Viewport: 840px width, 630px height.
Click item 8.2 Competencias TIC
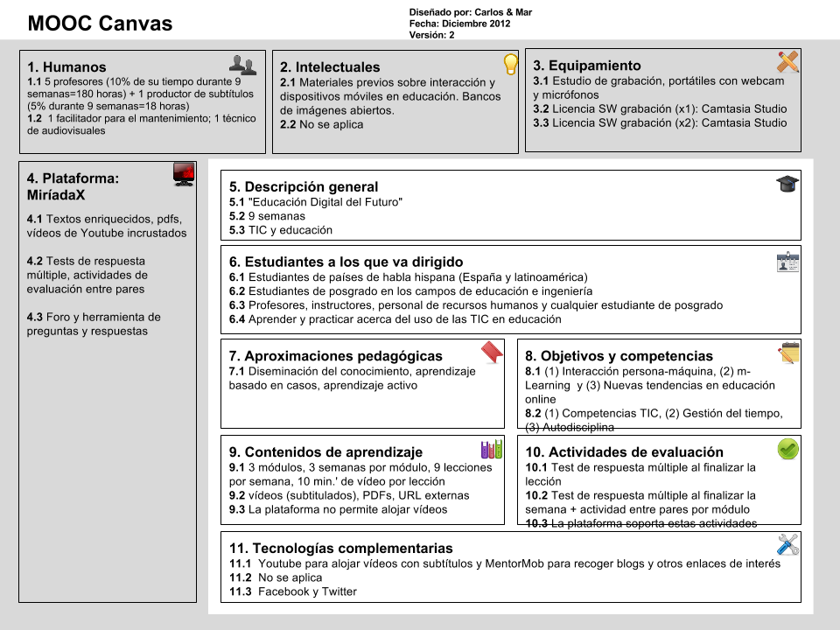click(x=654, y=420)
